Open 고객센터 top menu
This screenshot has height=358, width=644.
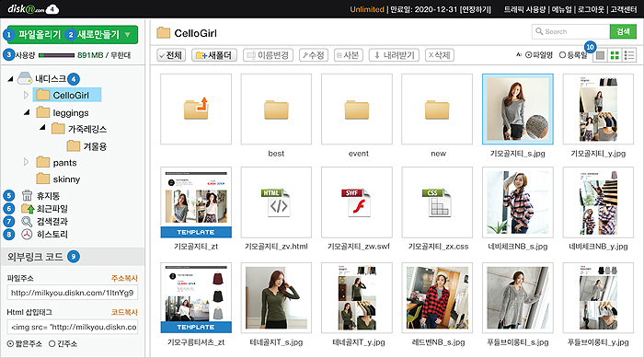(624, 9)
